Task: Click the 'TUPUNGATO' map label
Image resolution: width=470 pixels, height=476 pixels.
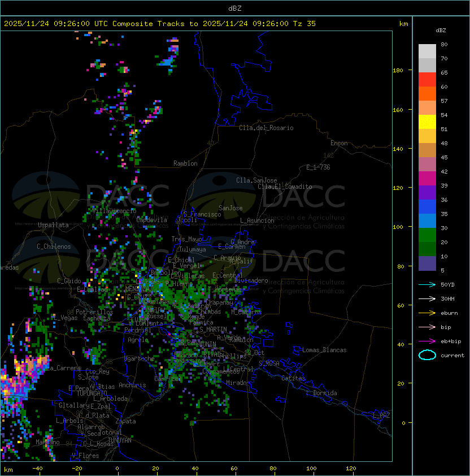Action: (x=92, y=393)
